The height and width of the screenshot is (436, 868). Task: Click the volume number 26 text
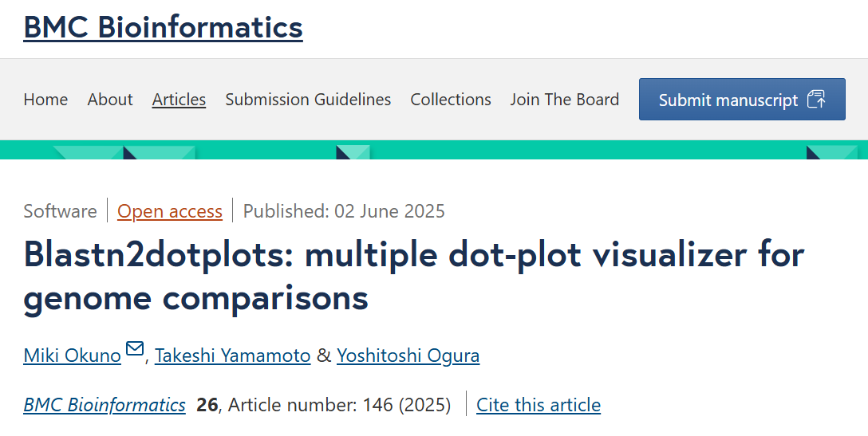[207, 405]
